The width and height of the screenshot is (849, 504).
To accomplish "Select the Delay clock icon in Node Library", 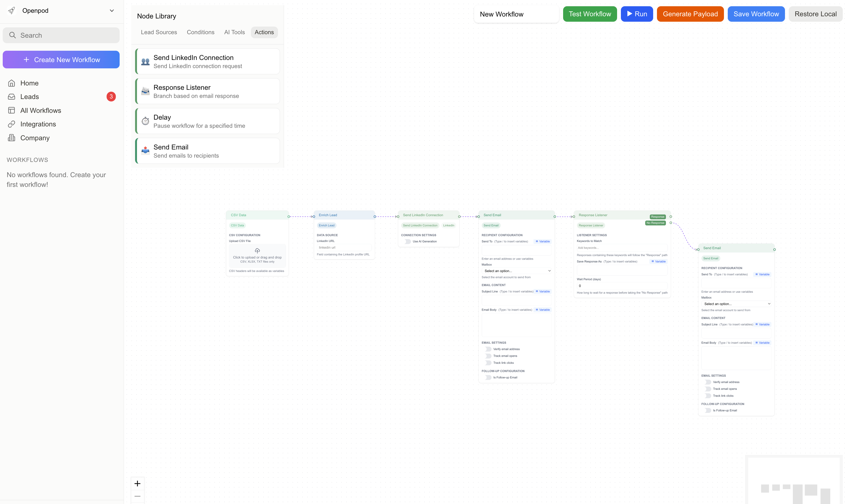I will [x=145, y=121].
